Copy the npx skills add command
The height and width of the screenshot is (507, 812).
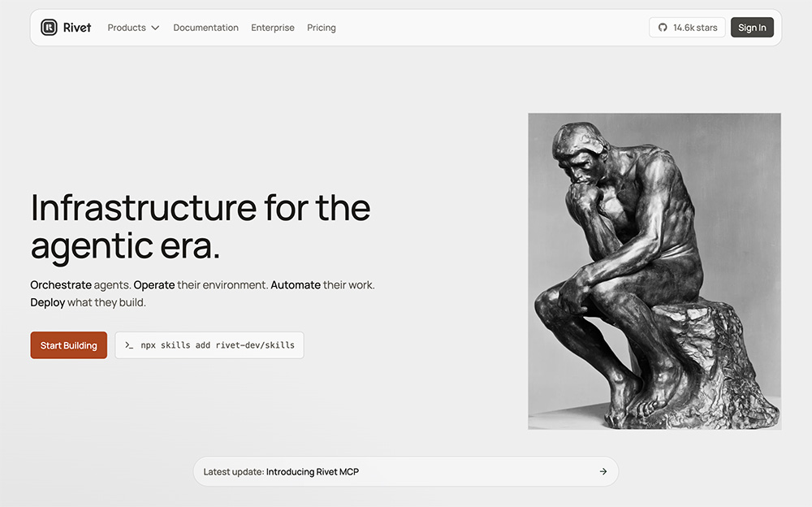tap(209, 345)
